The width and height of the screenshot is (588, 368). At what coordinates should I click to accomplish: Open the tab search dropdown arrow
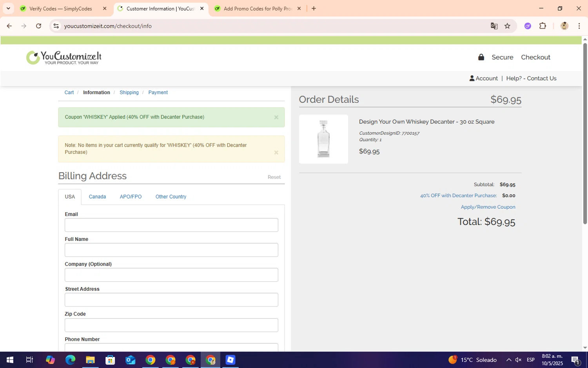pyautogui.click(x=8, y=8)
